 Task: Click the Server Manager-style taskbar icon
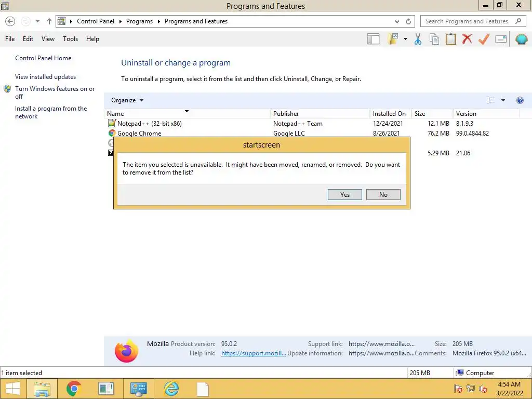point(106,389)
